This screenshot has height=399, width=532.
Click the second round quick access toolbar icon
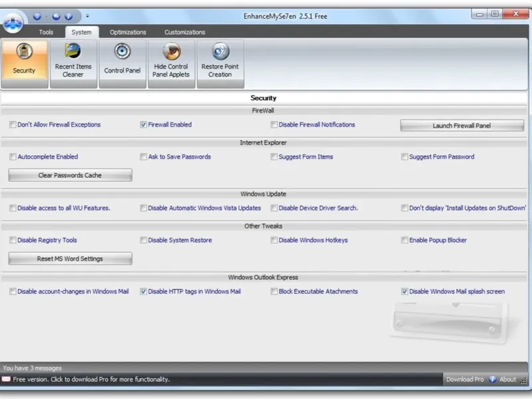(x=56, y=16)
